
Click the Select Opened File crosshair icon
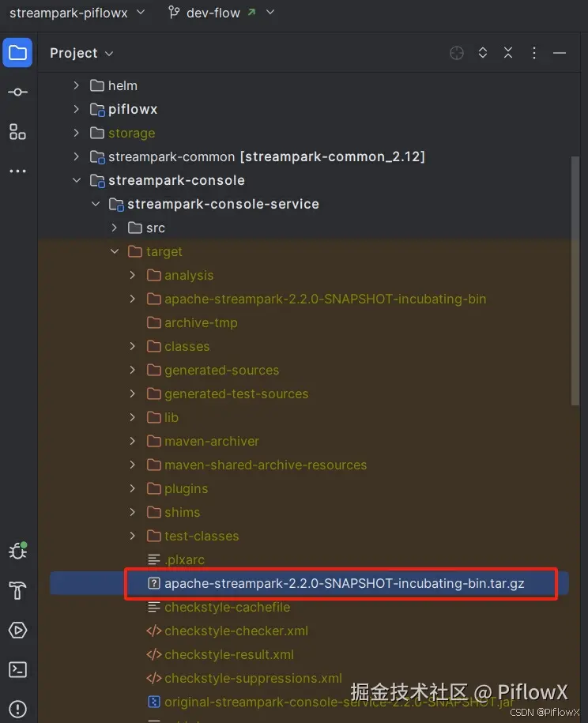point(457,53)
